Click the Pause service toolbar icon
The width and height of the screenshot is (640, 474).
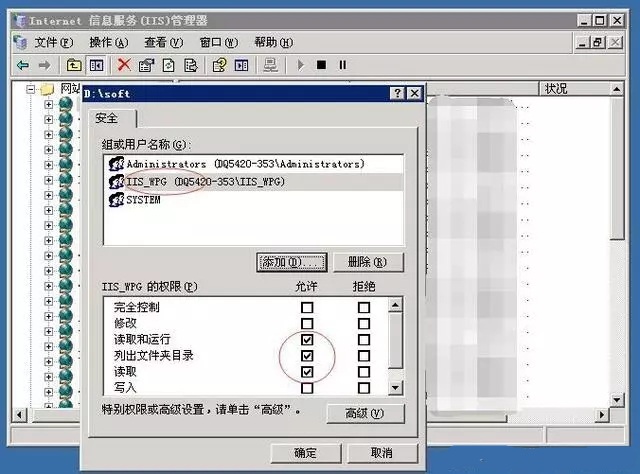click(342, 65)
